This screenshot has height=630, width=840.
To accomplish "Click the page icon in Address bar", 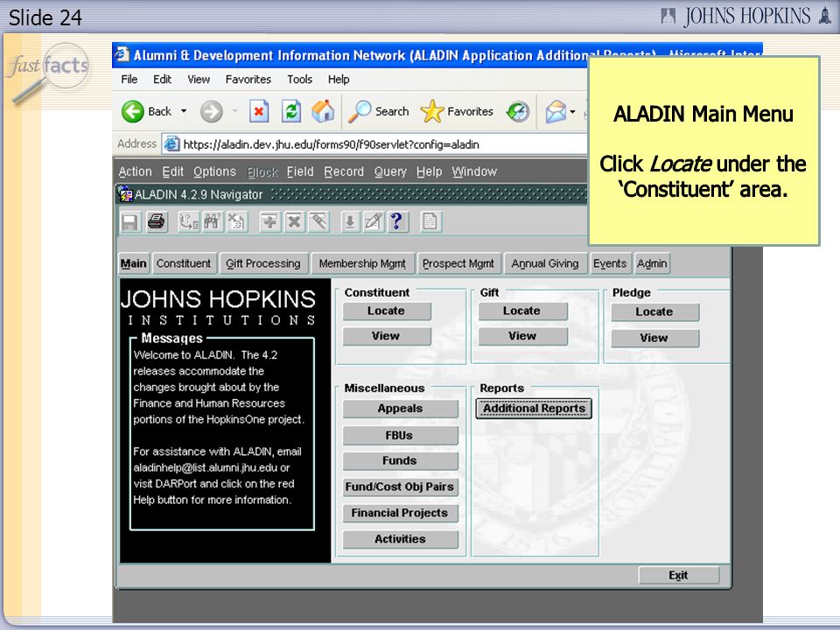I will coord(171,143).
